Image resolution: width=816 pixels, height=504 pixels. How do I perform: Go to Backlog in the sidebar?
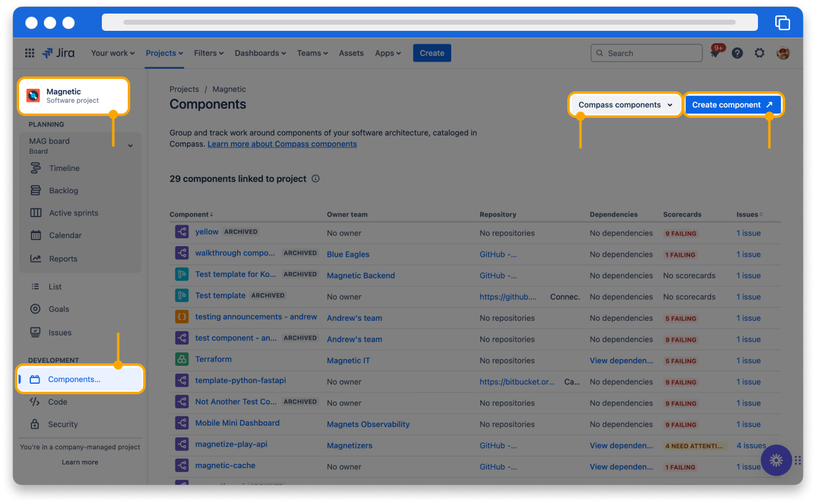click(x=64, y=191)
